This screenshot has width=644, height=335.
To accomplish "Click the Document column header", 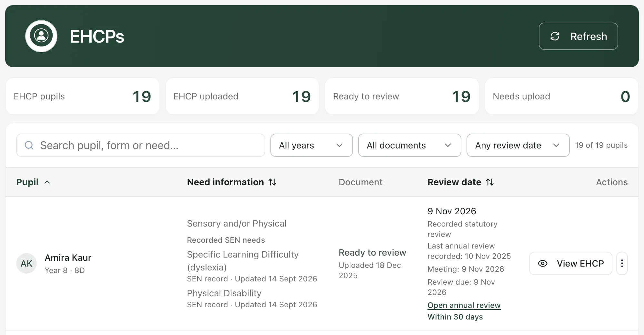I will (x=360, y=182).
